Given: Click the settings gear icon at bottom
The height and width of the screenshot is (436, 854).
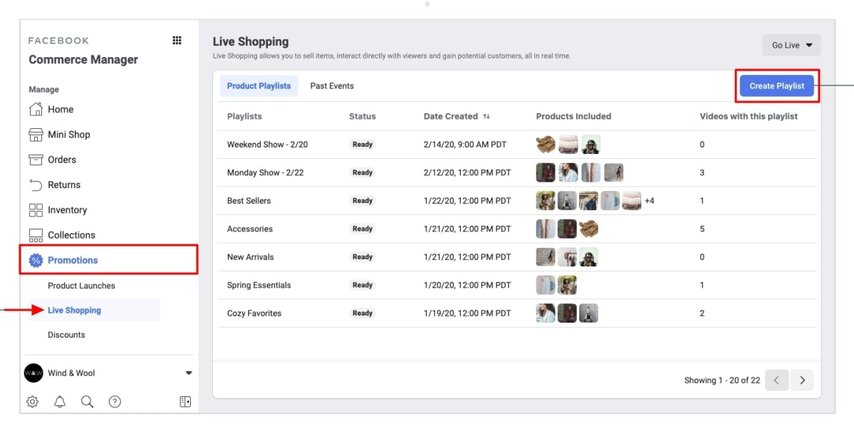Looking at the screenshot, I should [33, 402].
